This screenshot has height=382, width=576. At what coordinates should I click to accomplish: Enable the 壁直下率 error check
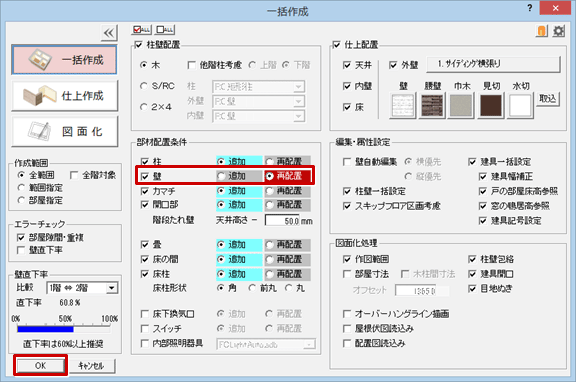21,250
